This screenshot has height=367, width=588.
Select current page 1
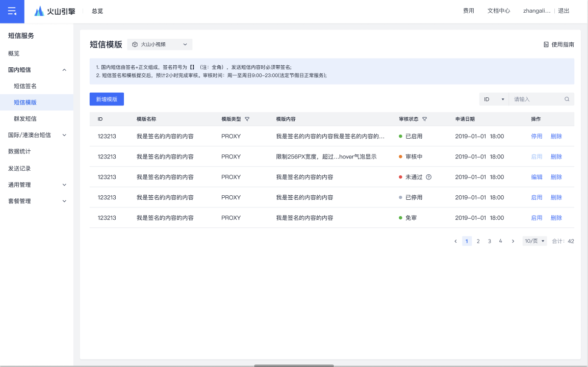click(467, 242)
